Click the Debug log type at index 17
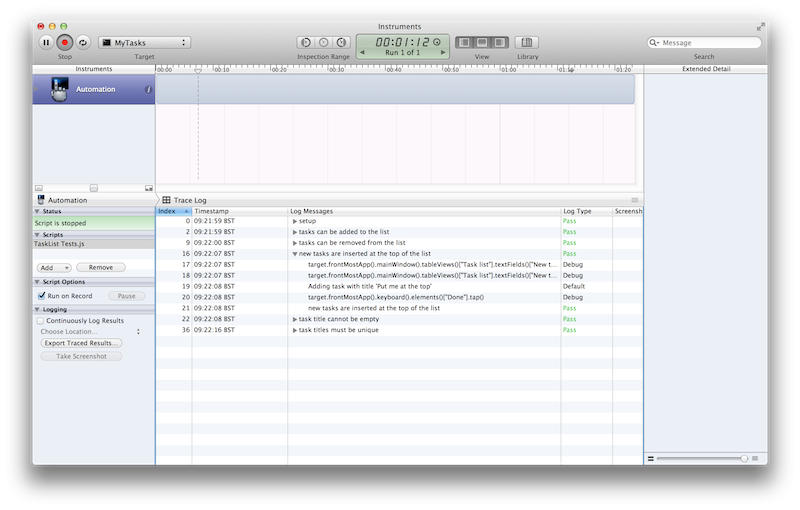 click(572, 265)
